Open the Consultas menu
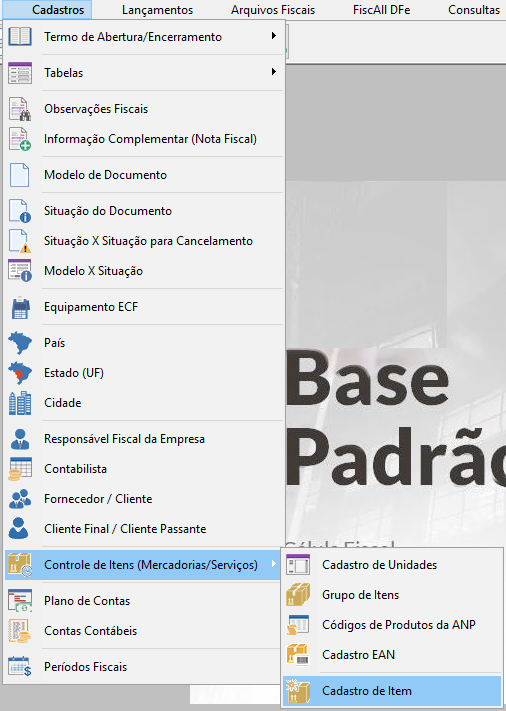Viewport: 506px width, 711px height. [x=474, y=10]
